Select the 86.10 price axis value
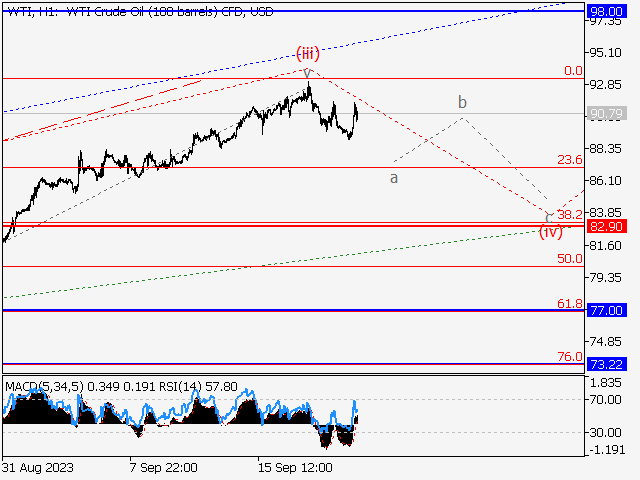The image size is (640, 480). click(x=605, y=180)
